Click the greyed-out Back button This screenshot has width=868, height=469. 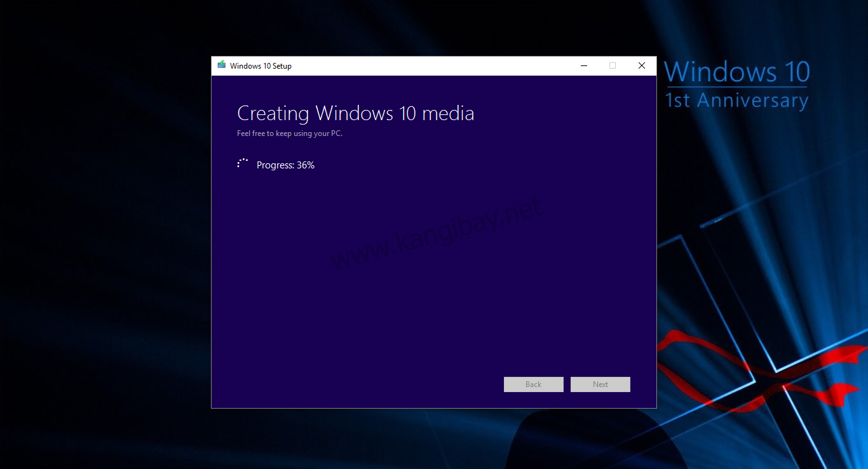click(534, 384)
